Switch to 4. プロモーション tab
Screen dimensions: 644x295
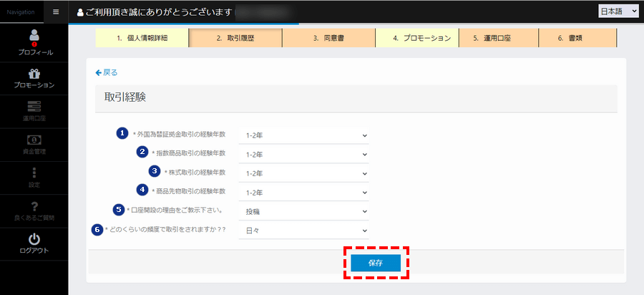(x=417, y=38)
